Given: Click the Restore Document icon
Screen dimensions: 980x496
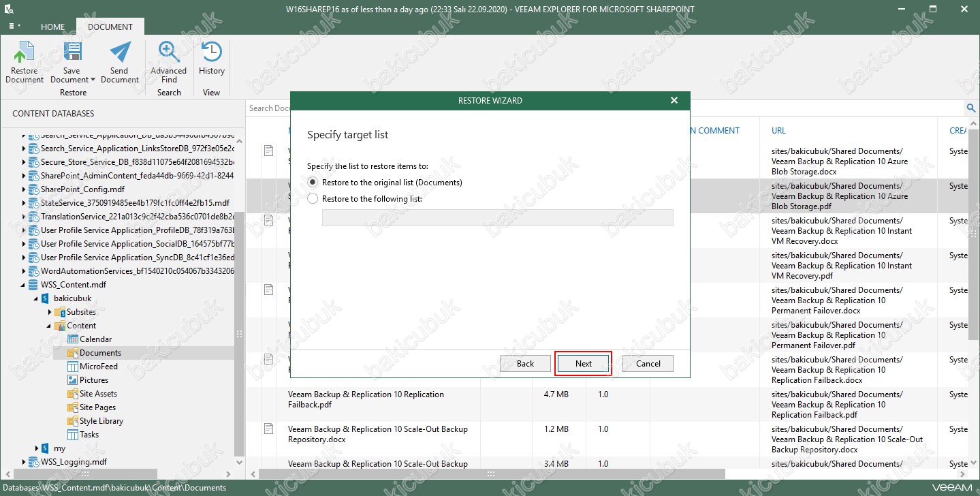Looking at the screenshot, I should tap(25, 52).
